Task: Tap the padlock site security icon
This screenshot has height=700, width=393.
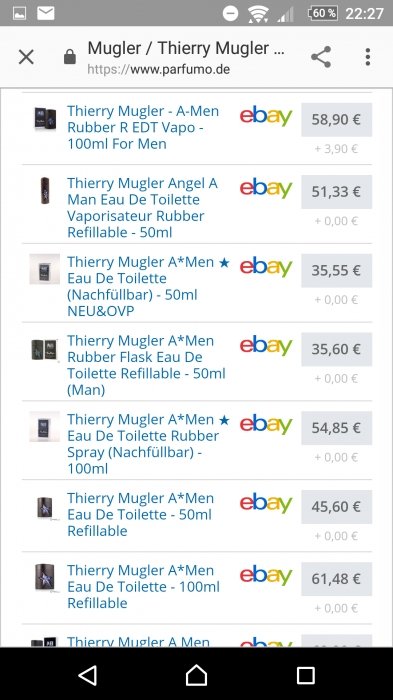Action: (70, 57)
